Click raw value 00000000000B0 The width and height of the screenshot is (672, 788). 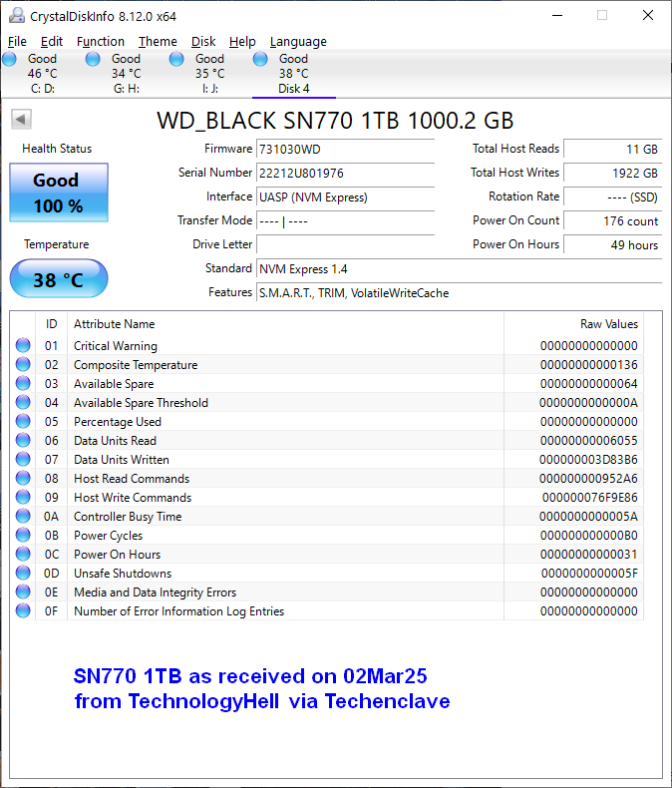(x=588, y=536)
